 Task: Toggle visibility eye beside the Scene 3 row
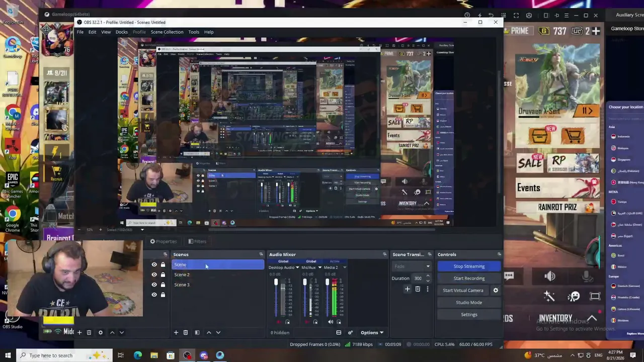154,285
